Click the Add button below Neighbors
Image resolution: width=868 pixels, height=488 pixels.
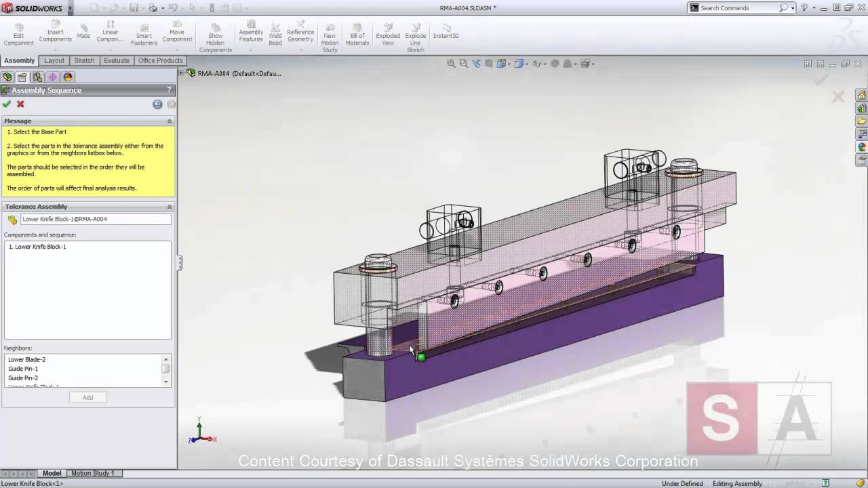point(88,398)
